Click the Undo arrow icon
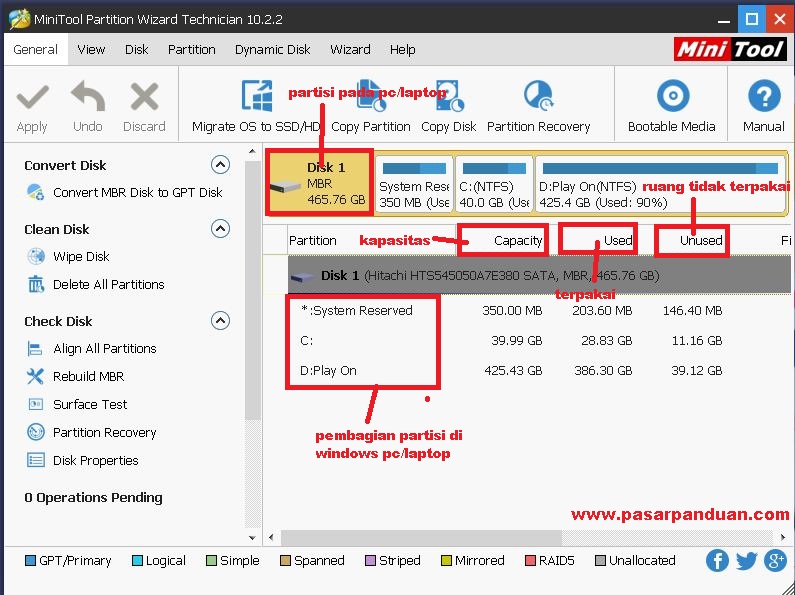 pos(88,96)
